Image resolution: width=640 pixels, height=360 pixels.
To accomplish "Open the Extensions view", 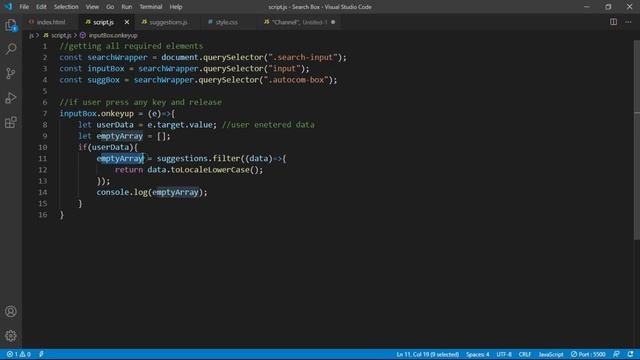I will (11, 122).
